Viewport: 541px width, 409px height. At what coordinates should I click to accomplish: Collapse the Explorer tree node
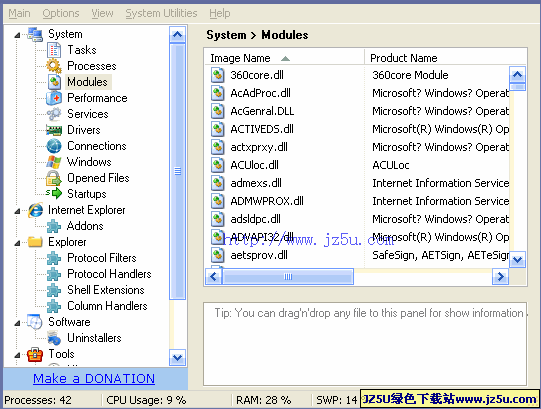point(17,243)
